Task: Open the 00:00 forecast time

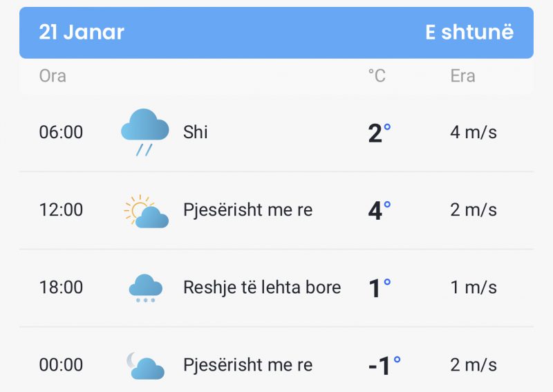Action: (x=61, y=364)
